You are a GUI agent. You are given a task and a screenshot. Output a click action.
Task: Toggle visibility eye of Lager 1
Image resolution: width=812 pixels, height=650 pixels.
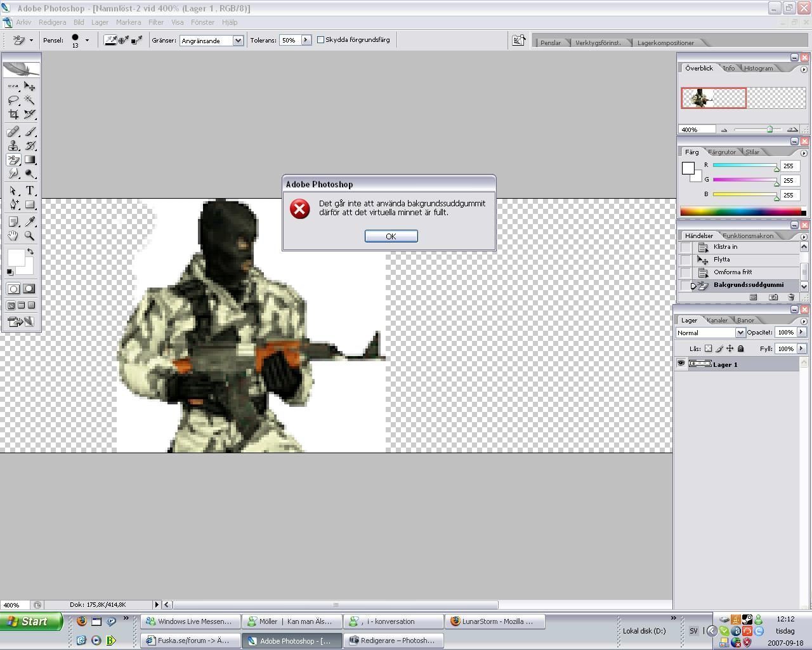[681, 364]
